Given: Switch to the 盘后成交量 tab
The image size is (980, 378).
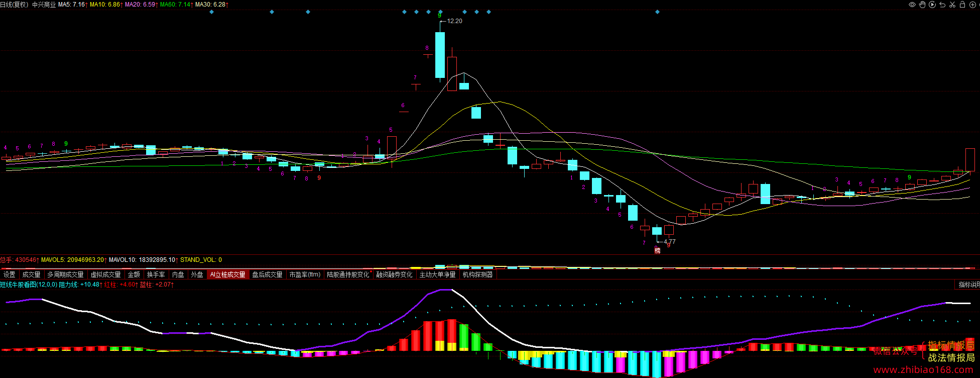Looking at the screenshot, I should 267,274.
